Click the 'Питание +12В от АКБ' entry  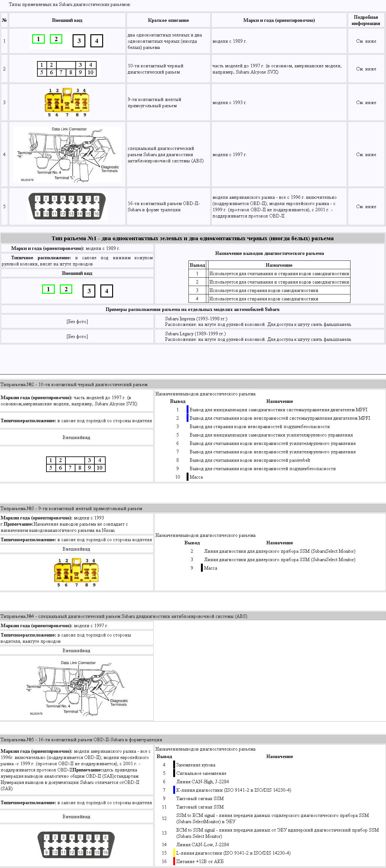(200, 861)
